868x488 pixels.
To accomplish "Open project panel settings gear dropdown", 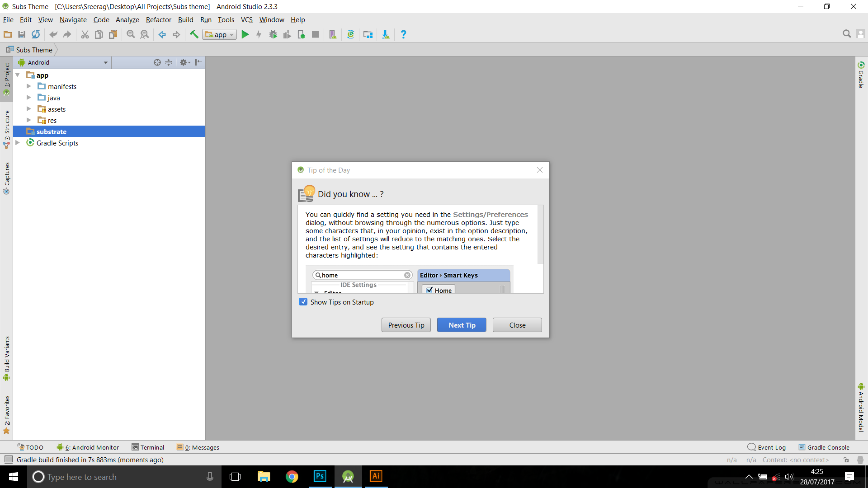I will pyautogui.click(x=185, y=62).
